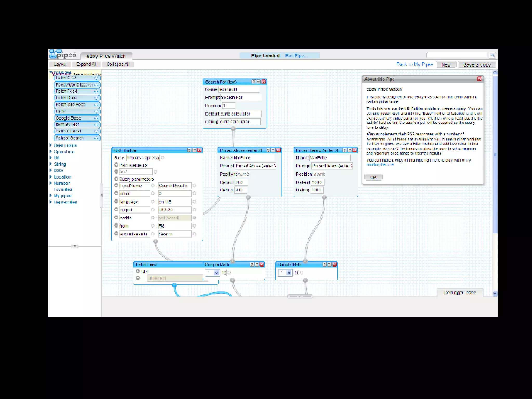Click output connector of Search For module
The image size is (532, 399).
(x=233, y=129)
